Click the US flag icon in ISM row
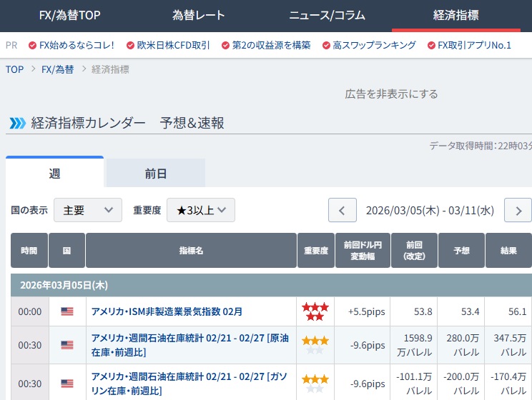This screenshot has width=532, height=400. 67,311
